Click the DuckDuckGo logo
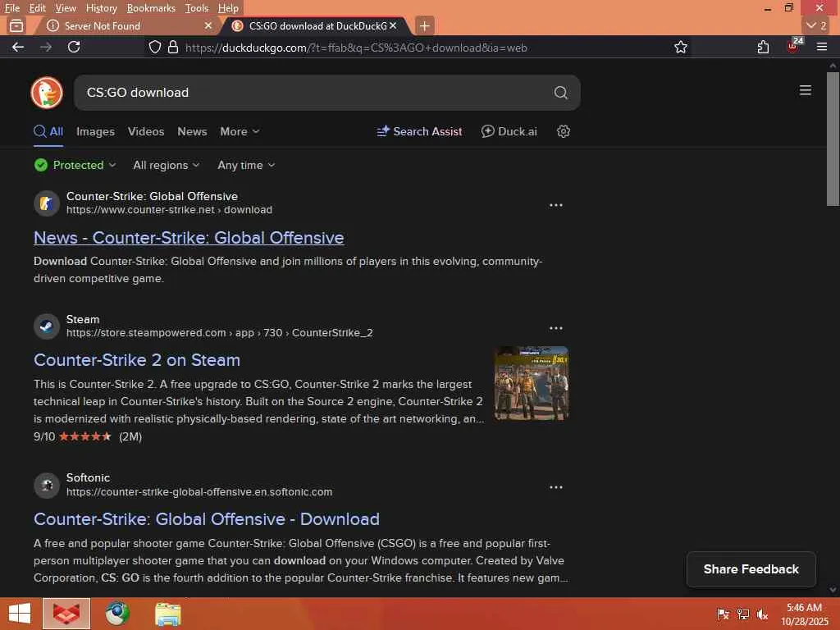The height and width of the screenshot is (630, 840). pyautogui.click(x=47, y=93)
